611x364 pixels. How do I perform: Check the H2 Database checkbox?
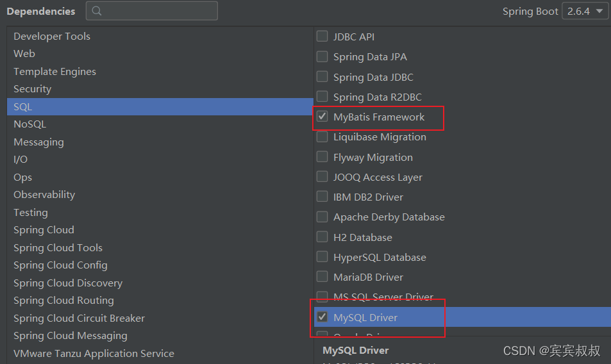click(x=322, y=237)
